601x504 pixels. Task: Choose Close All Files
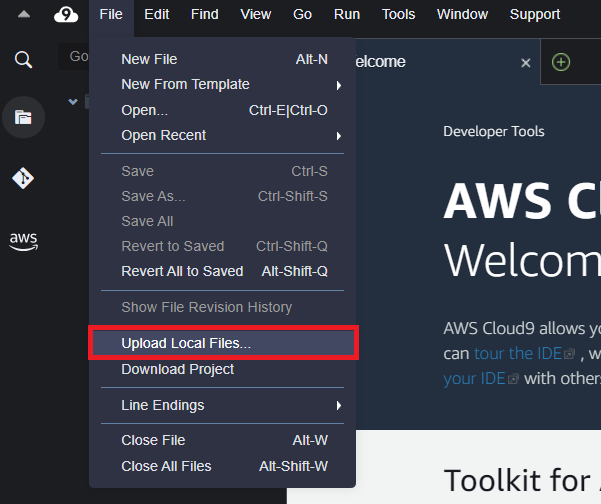[222, 466]
